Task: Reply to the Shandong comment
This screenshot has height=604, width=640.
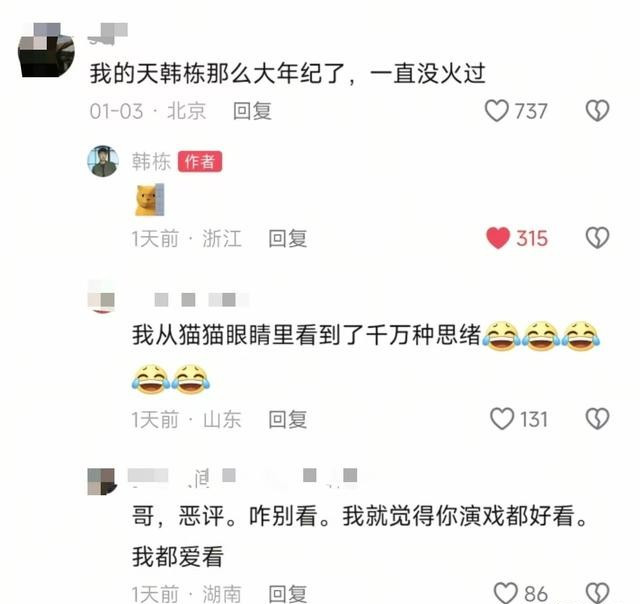Action: [x=288, y=419]
